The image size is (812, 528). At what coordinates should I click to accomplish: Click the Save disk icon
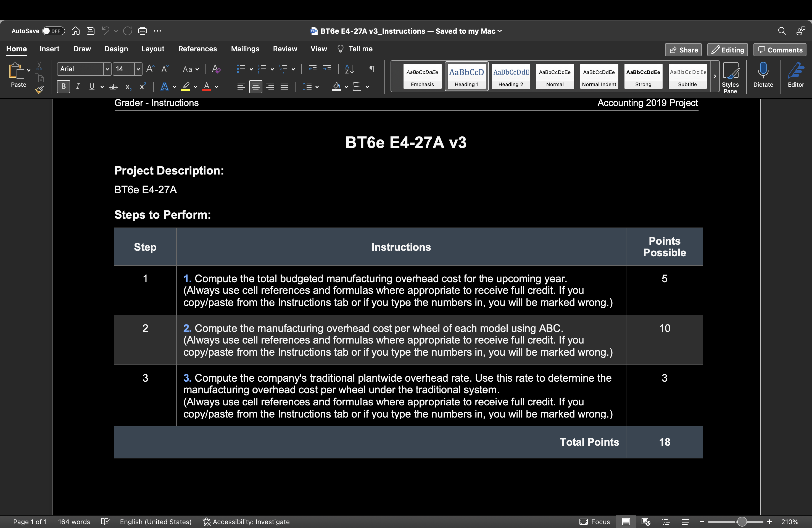coord(90,31)
